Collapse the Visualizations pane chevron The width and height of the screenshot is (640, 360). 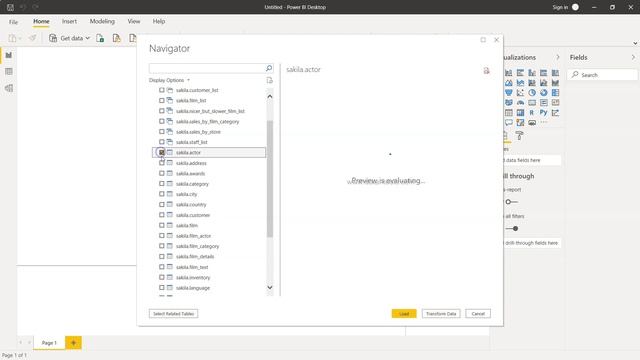point(558,57)
